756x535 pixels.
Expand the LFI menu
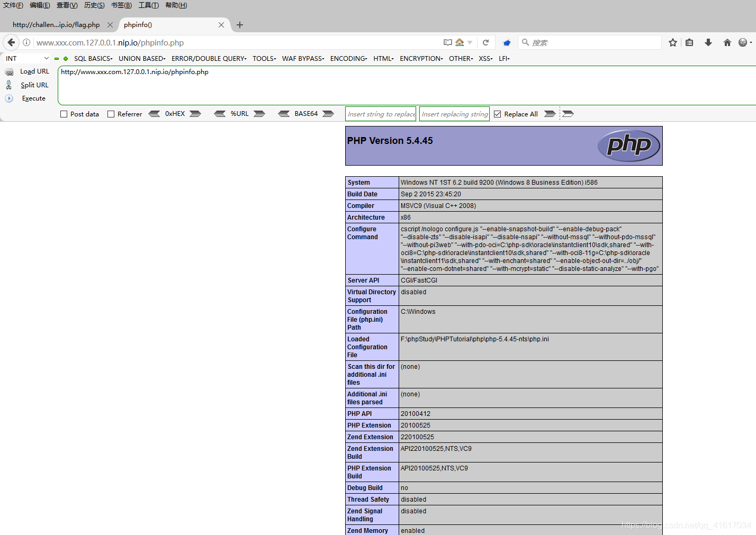pyautogui.click(x=505, y=59)
